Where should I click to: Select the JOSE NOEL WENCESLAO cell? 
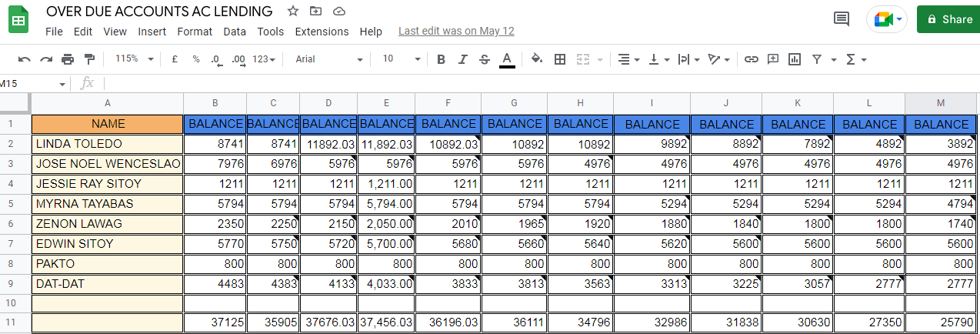click(108, 164)
